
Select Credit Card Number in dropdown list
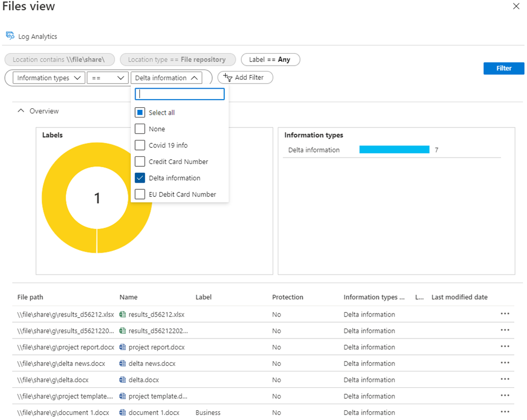coord(178,162)
